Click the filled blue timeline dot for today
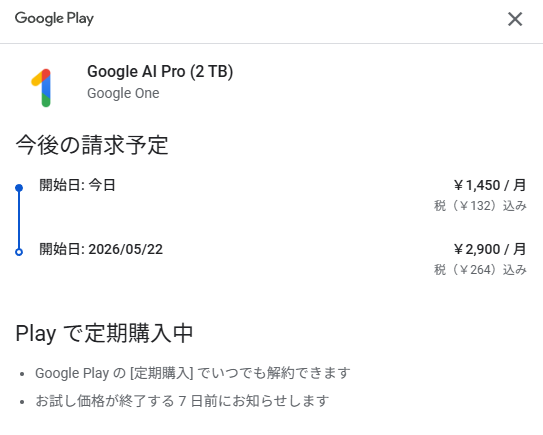Image resolution: width=543 pixels, height=435 pixels. [19, 188]
